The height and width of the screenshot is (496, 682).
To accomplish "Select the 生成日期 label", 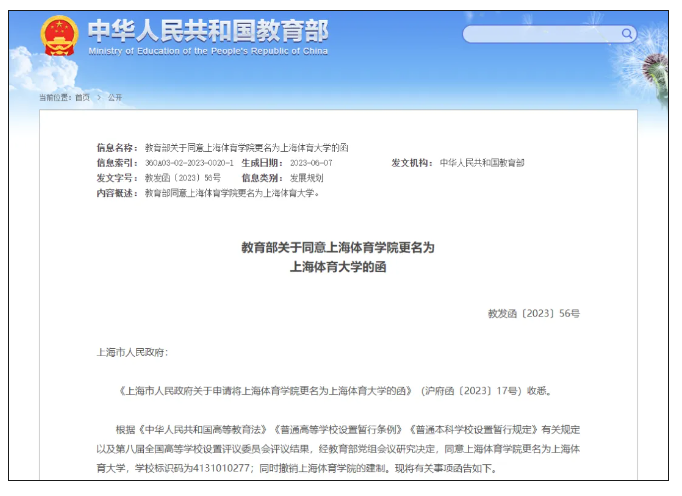I will click(262, 163).
